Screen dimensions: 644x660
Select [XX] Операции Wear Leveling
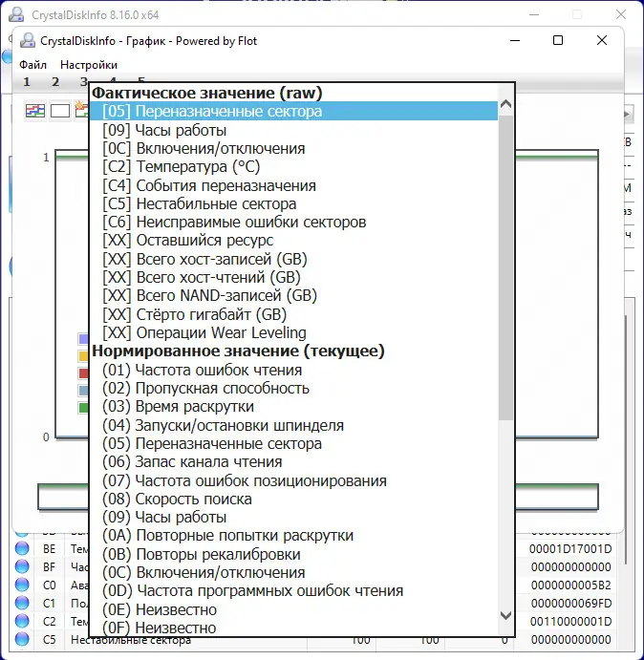[x=293, y=332]
